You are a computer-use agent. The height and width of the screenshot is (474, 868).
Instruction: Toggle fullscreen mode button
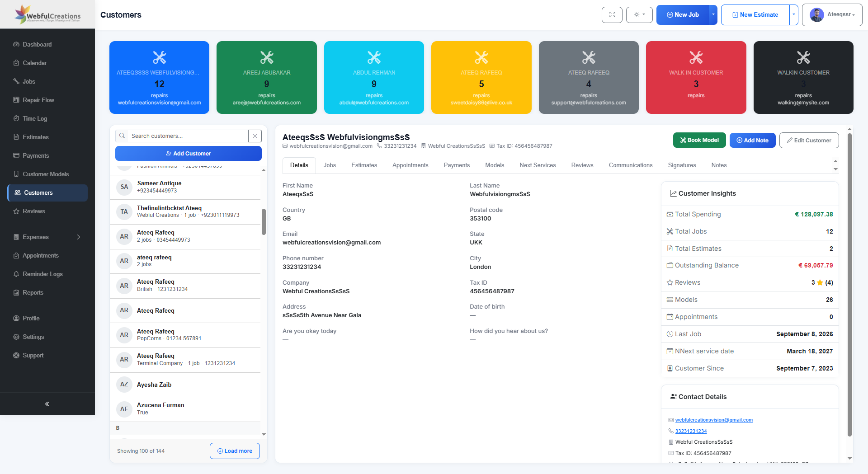click(612, 15)
